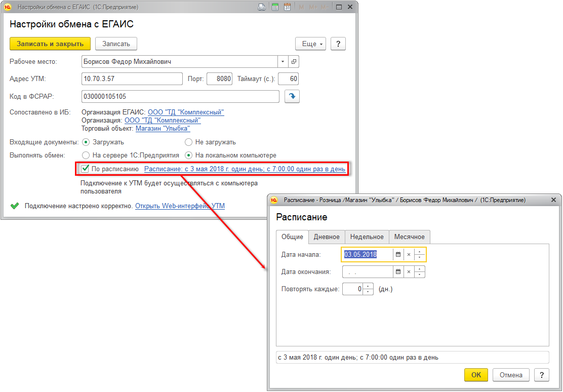This screenshot has height=392, width=563.
Task: Switch to the Месячное tab
Action: 409,237
